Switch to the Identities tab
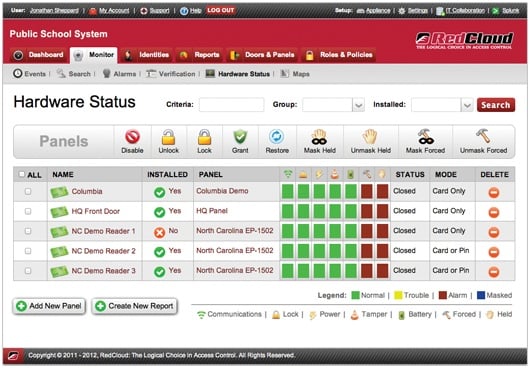Screen dimensions: 530x368 tap(147, 55)
